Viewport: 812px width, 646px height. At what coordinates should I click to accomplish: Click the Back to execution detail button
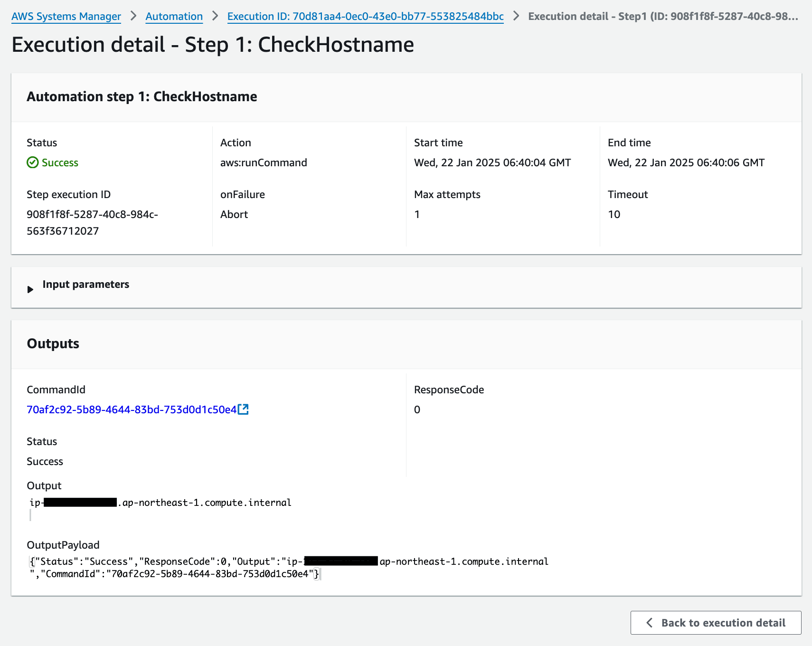coord(716,623)
